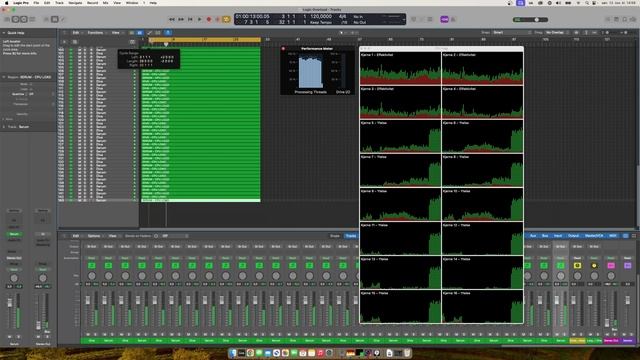Toggle the yellow Cycle mode button
640x360 pixels.
coord(226,19)
